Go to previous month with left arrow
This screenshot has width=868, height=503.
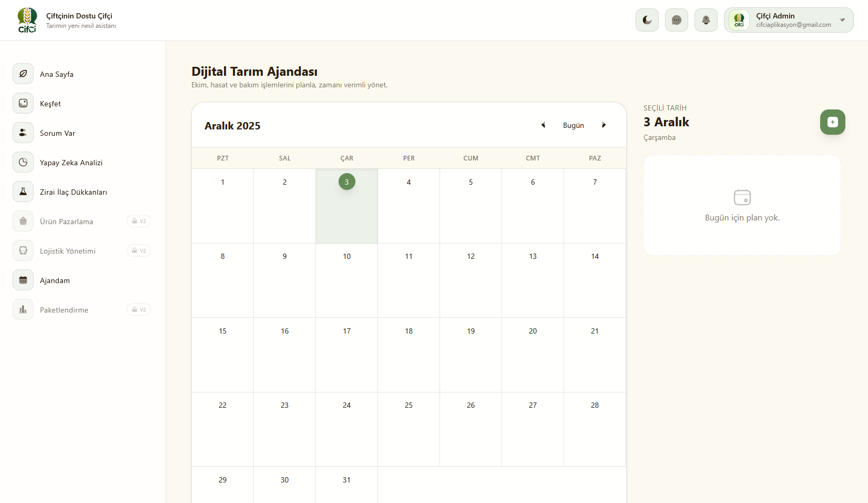pyautogui.click(x=543, y=125)
